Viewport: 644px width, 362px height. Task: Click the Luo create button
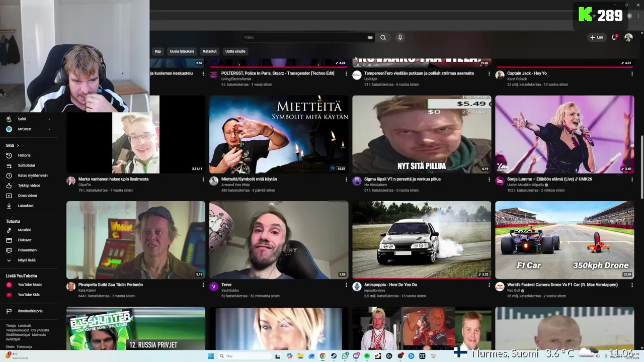click(x=597, y=37)
